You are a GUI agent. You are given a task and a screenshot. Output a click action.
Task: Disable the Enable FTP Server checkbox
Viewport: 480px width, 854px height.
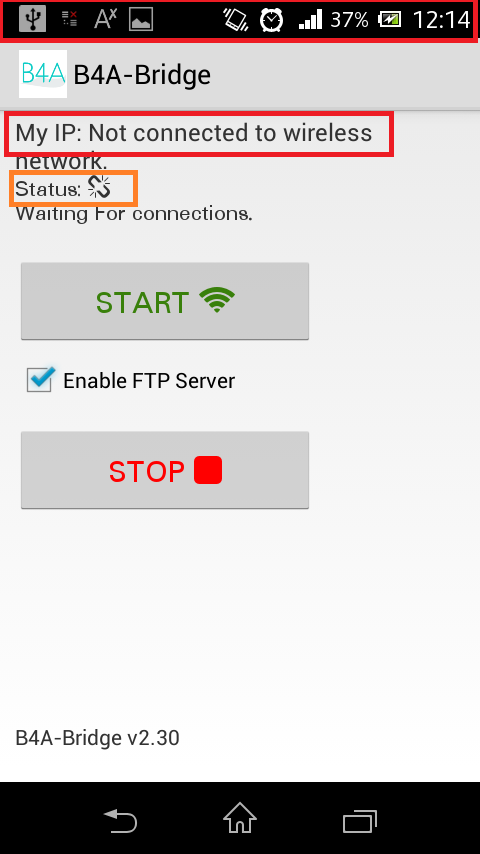point(41,380)
